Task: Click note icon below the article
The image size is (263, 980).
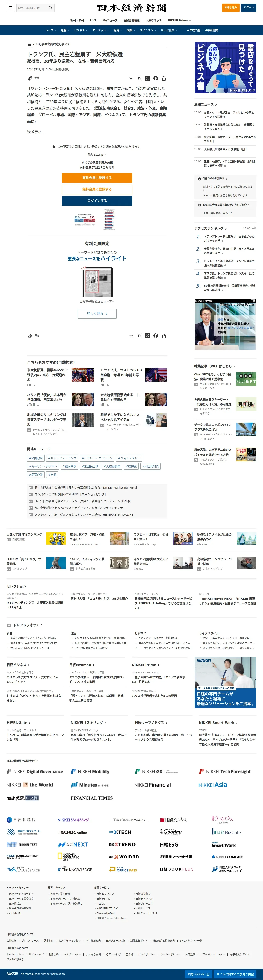Action: coord(139,336)
